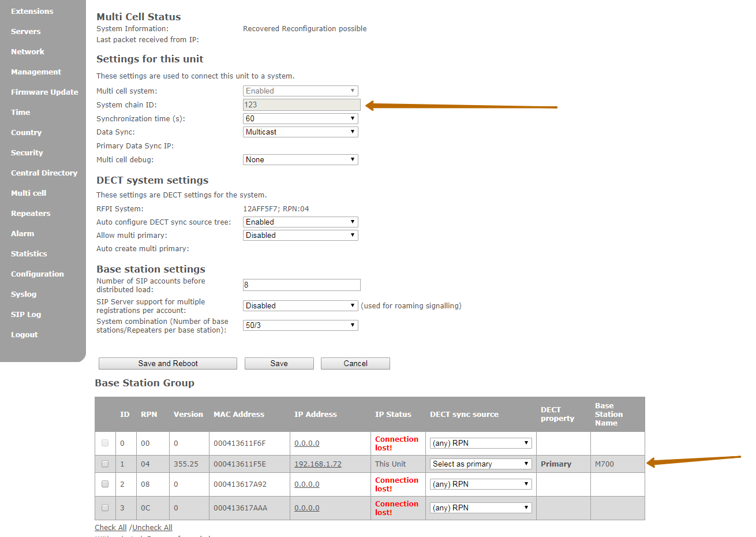The height and width of the screenshot is (537, 756).
Task: Open IP address link for MAC 000413617AAA
Action: (x=306, y=508)
